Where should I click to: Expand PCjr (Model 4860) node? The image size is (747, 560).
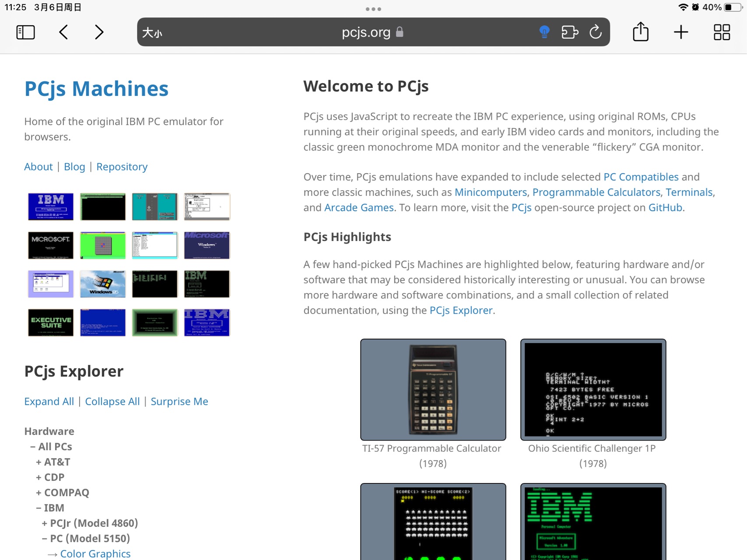(x=90, y=523)
